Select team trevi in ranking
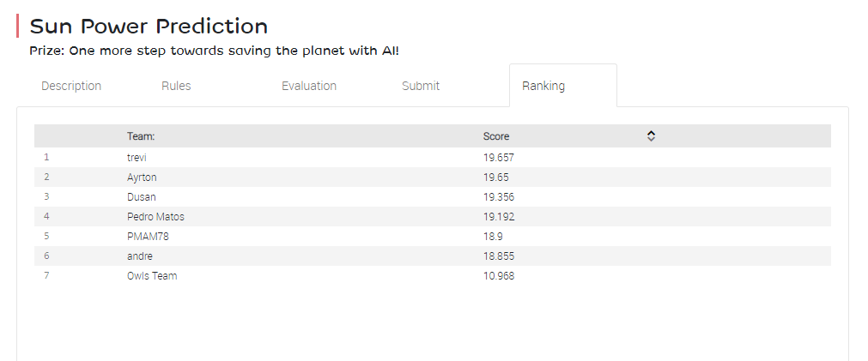 pyautogui.click(x=137, y=158)
